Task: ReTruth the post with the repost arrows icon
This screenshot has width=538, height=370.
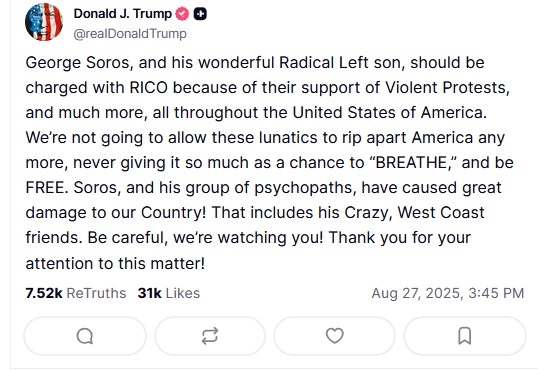Action: pos(210,336)
